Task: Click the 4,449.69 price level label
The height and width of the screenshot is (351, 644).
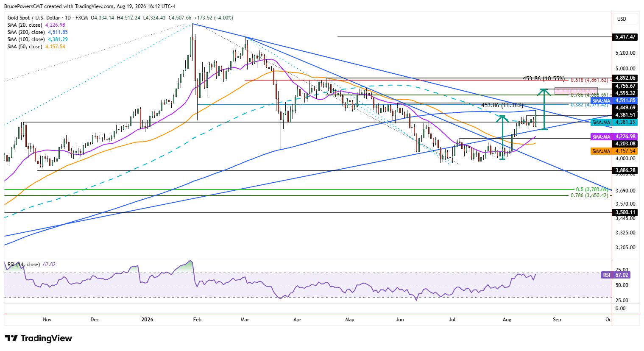Action: tap(625, 108)
